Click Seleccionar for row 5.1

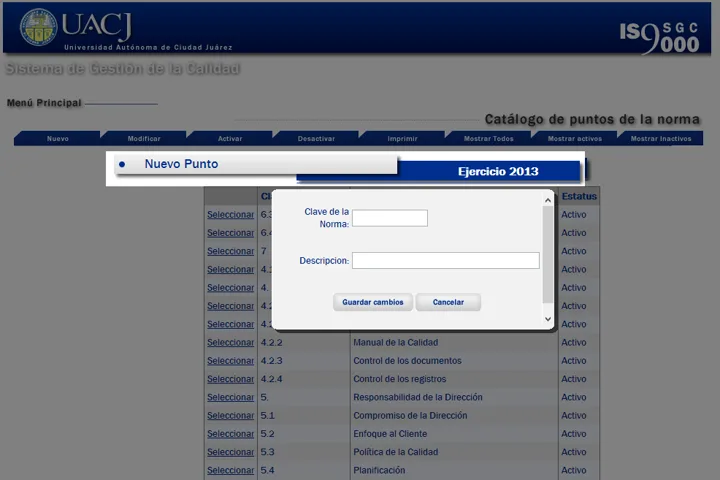(231, 415)
